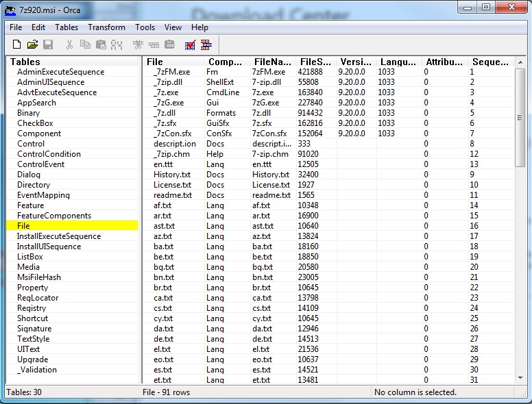
Task: Click the vertical scrollbar thumb
Action: (x=520, y=118)
